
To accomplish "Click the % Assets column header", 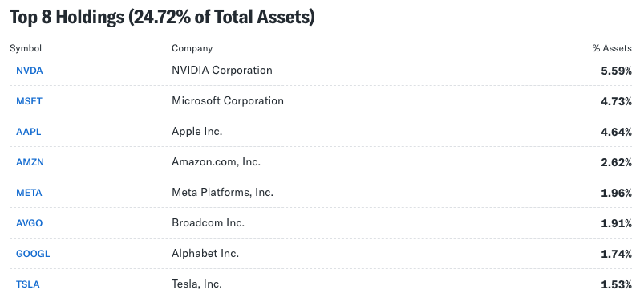I will [612, 48].
